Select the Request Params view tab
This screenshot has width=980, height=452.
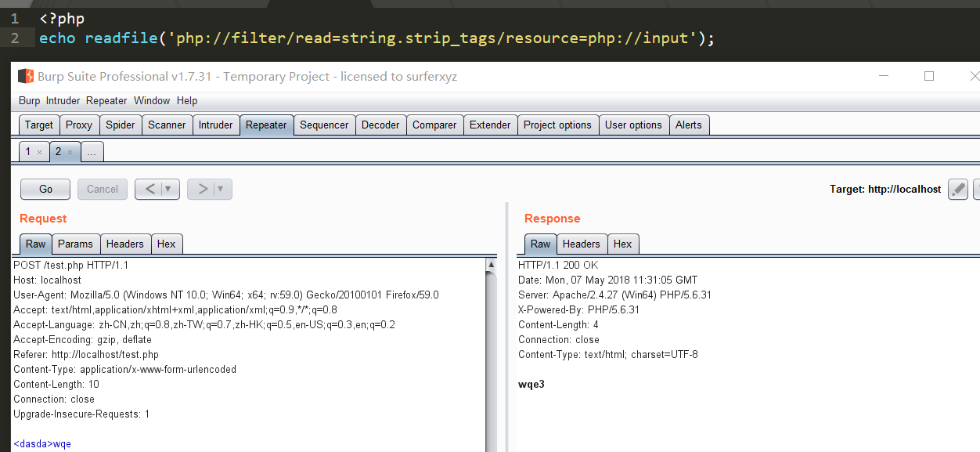pyautogui.click(x=75, y=244)
